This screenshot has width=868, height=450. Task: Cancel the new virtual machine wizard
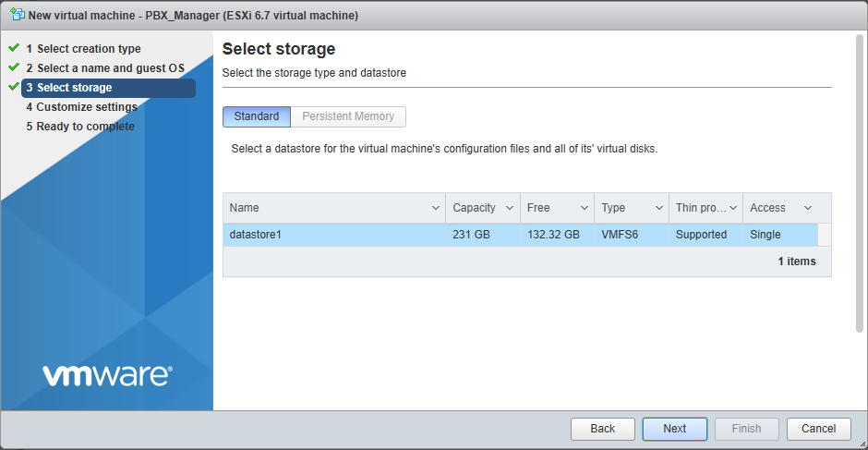[x=818, y=429]
